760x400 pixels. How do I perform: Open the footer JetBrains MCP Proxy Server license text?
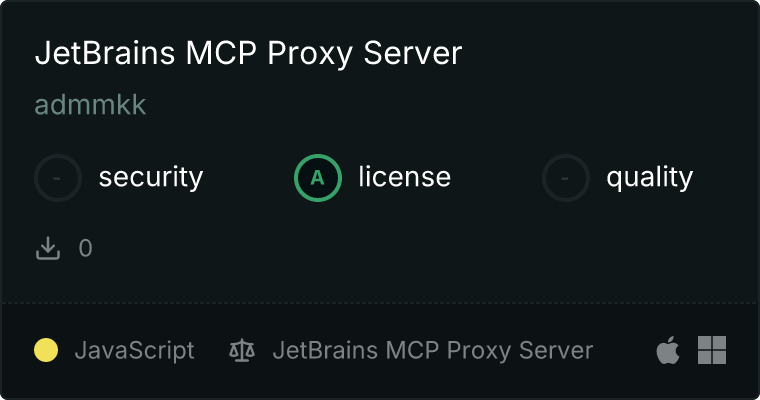pyautogui.click(x=433, y=350)
